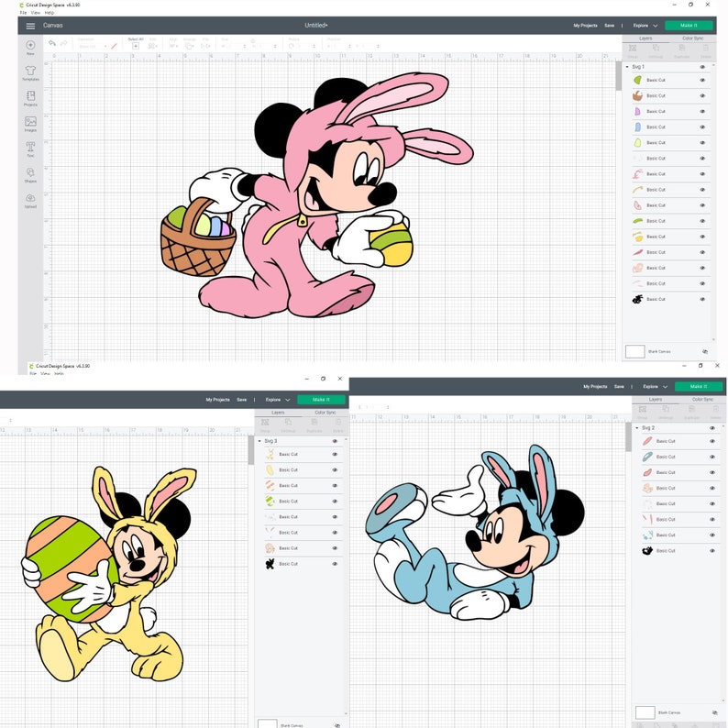Select the Text tool in sidebar
The width and height of the screenshot is (728, 728).
(30, 147)
